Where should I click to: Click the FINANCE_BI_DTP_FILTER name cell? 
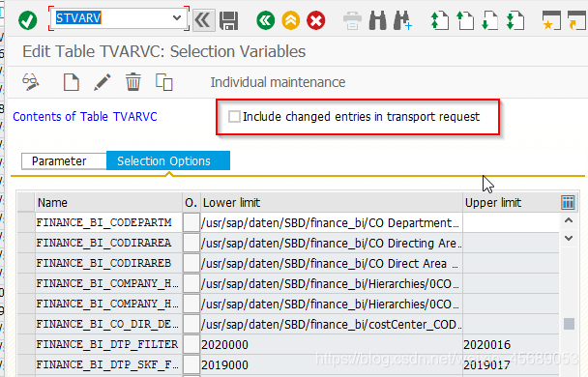click(108, 344)
